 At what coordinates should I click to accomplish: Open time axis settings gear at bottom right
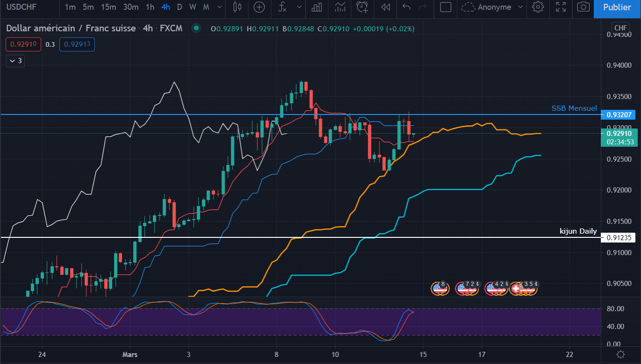620,354
